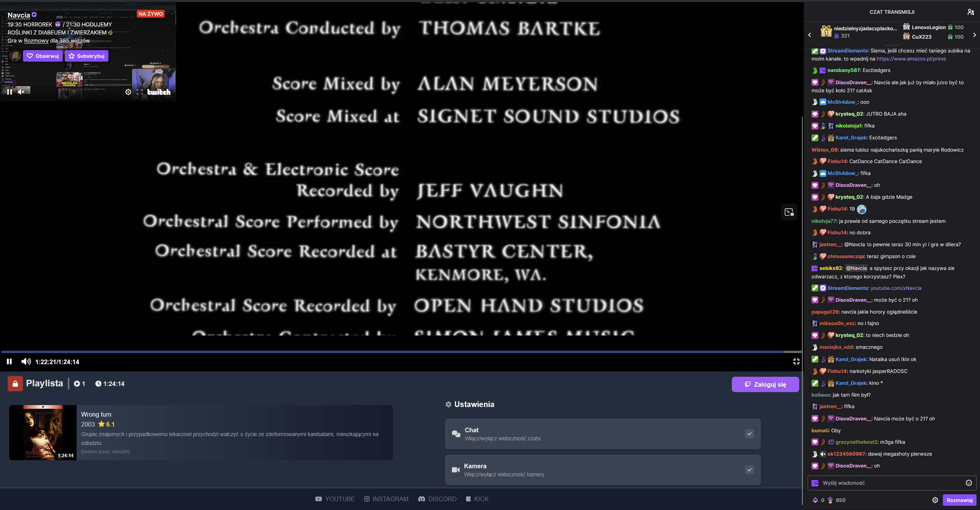Show next gift leaderboard entries
980x510 pixels.
[x=974, y=35]
